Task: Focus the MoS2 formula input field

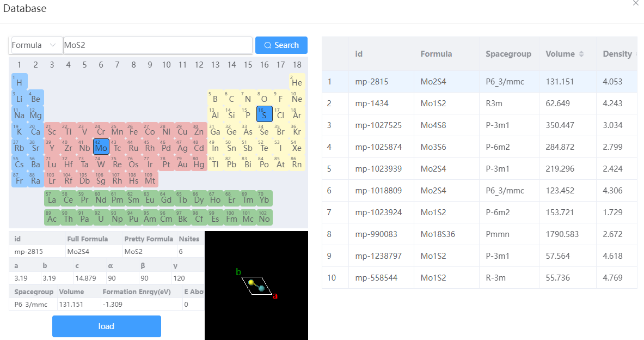Action: (158, 45)
